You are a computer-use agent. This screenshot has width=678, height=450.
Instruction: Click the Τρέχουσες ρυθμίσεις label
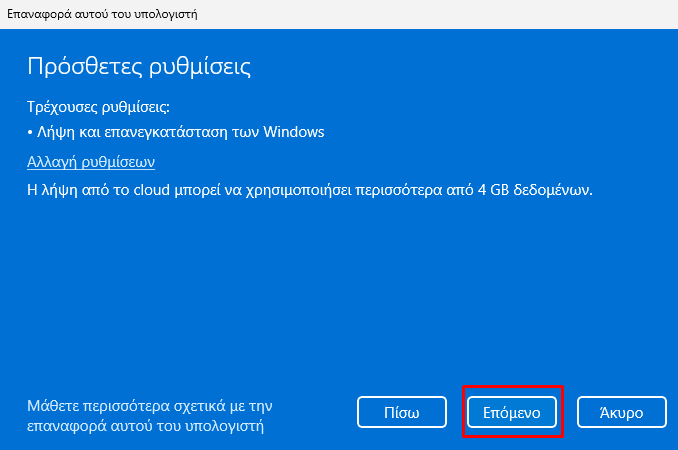[98, 107]
